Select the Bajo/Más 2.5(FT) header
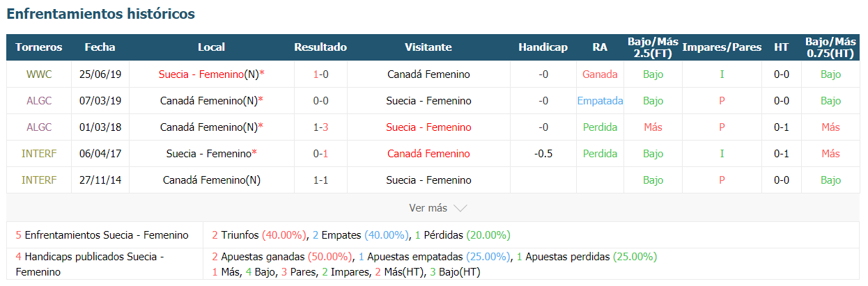The height and width of the screenshot is (286, 868). [653, 47]
